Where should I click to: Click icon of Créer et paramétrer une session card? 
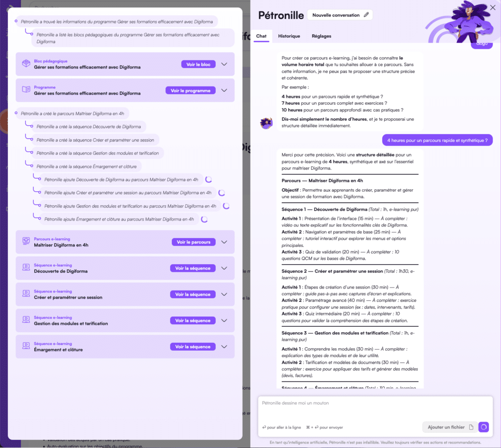(x=26, y=293)
